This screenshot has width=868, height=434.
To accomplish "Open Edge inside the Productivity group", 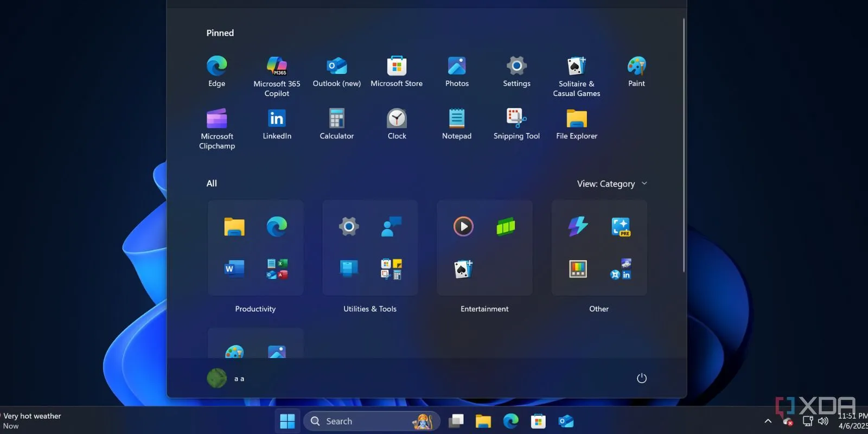I will tap(277, 226).
